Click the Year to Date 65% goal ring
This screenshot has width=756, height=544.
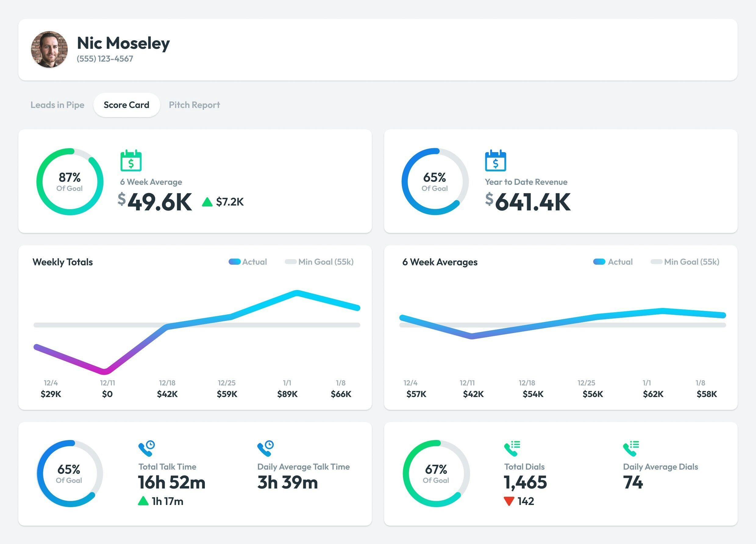pos(435,182)
